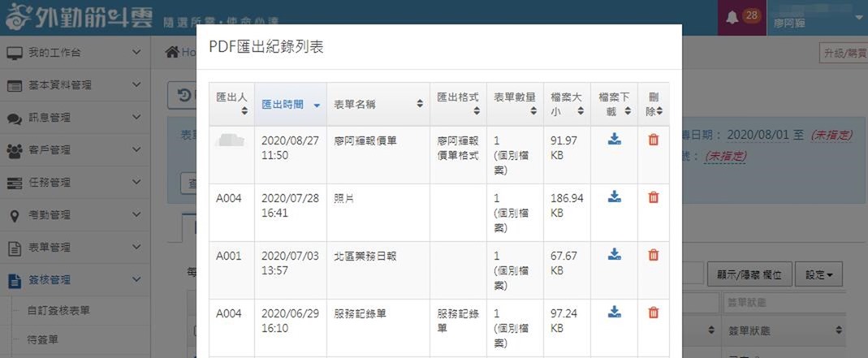The width and height of the screenshot is (868, 358).
Task: Delete the 照片 export record
Action: tap(653, 197)
